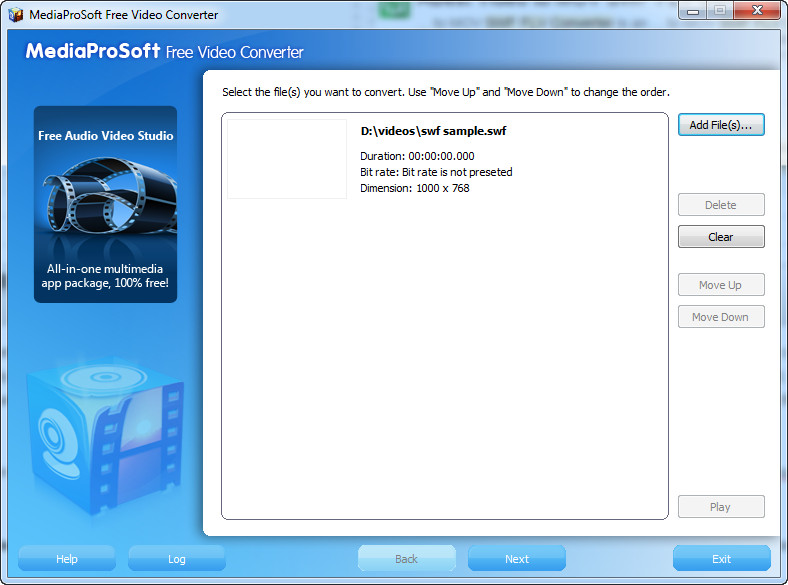788x585 pixels.
Task: Click the MediaProSoft Free Video Converter header logo
Action: click(164, 51)
